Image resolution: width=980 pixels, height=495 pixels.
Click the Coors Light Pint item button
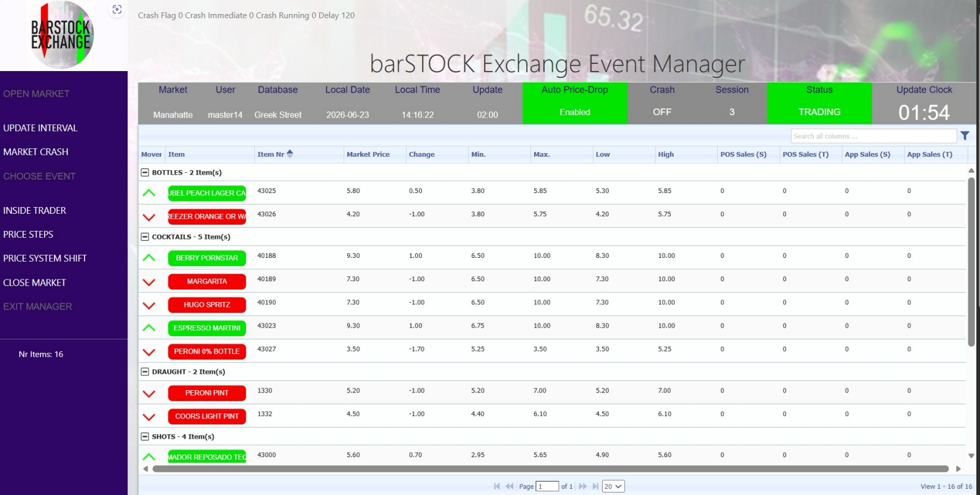207,417
